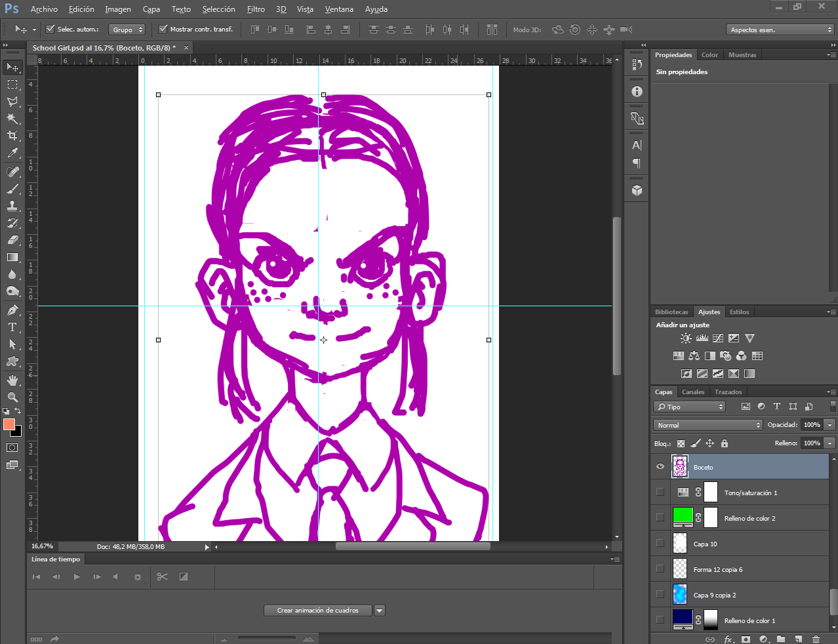
Task: Split clip with timeline scissors icon
Action: (163, 576)
